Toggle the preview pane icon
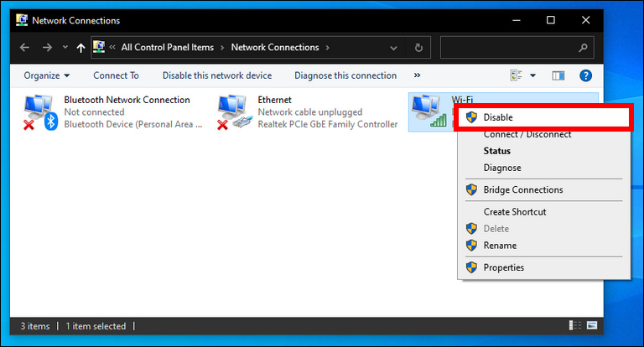The image size is (644, 347). (558, 75)
